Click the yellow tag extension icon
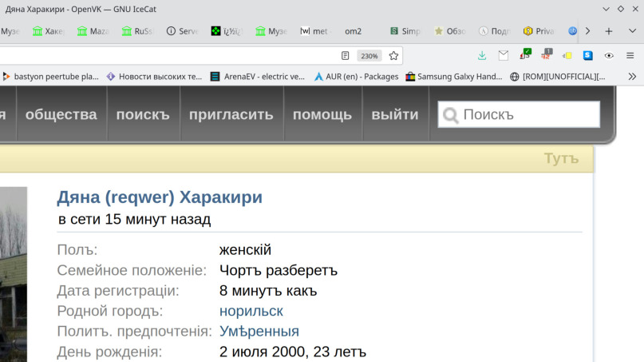Image resolution: width=644 pixels, height=362 pixels. pos(567,56)
